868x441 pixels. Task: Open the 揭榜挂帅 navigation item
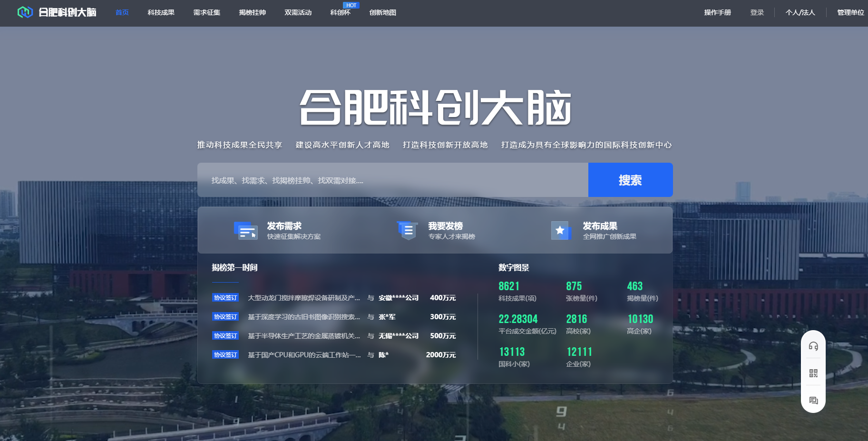252,13
